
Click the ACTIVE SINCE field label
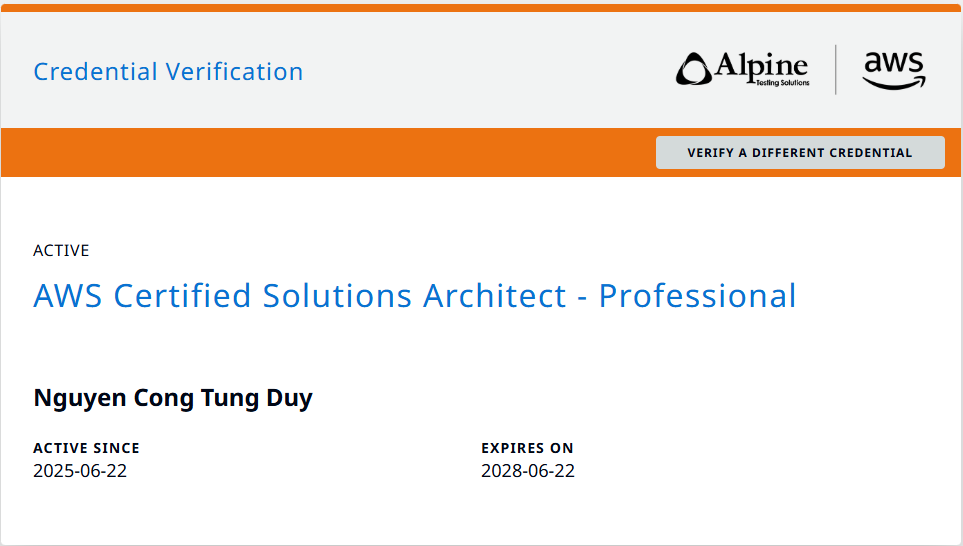coord(86,448)
